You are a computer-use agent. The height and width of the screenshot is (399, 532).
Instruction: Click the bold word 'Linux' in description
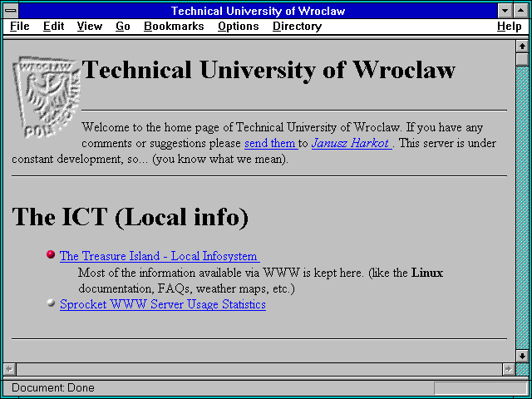pos(427,273)
